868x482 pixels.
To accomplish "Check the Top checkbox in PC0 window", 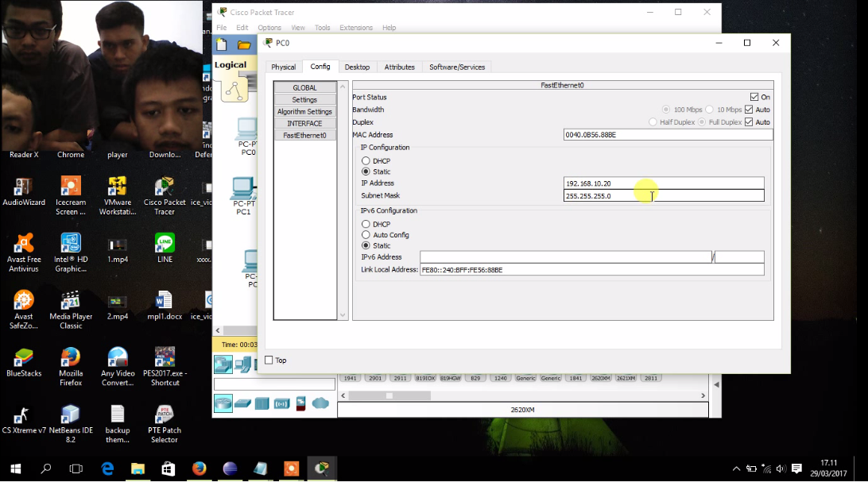I will click(x=269, y=361).
